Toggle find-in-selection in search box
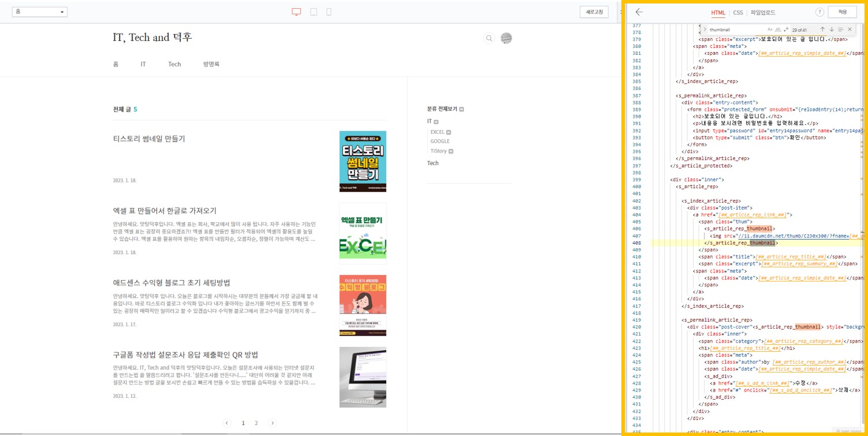 pos(841,29)
